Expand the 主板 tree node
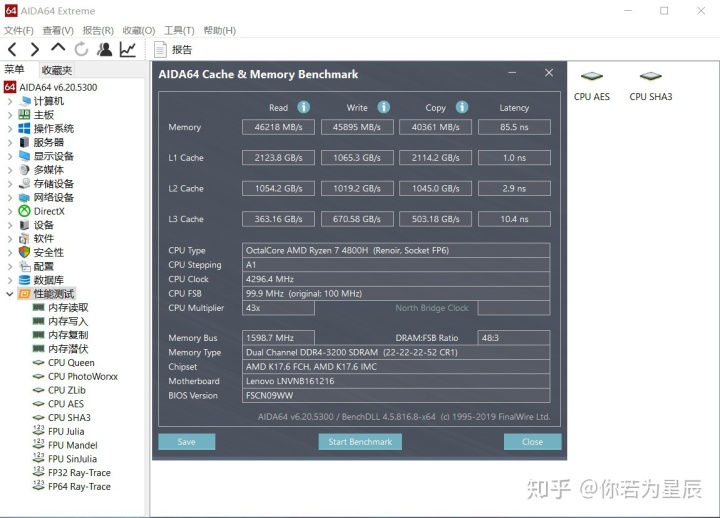720x518 pixels. click(x=10, y=115)
